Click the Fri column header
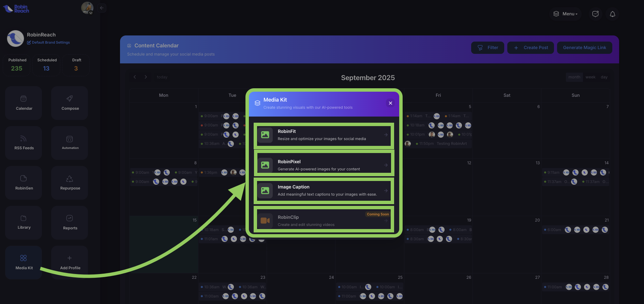 click(438, 95)
